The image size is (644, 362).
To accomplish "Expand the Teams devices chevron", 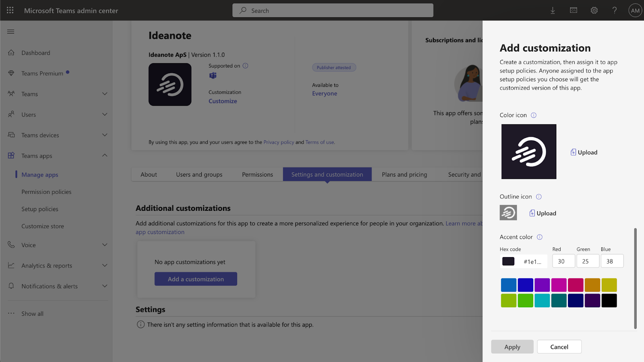I will coord(105,135).
